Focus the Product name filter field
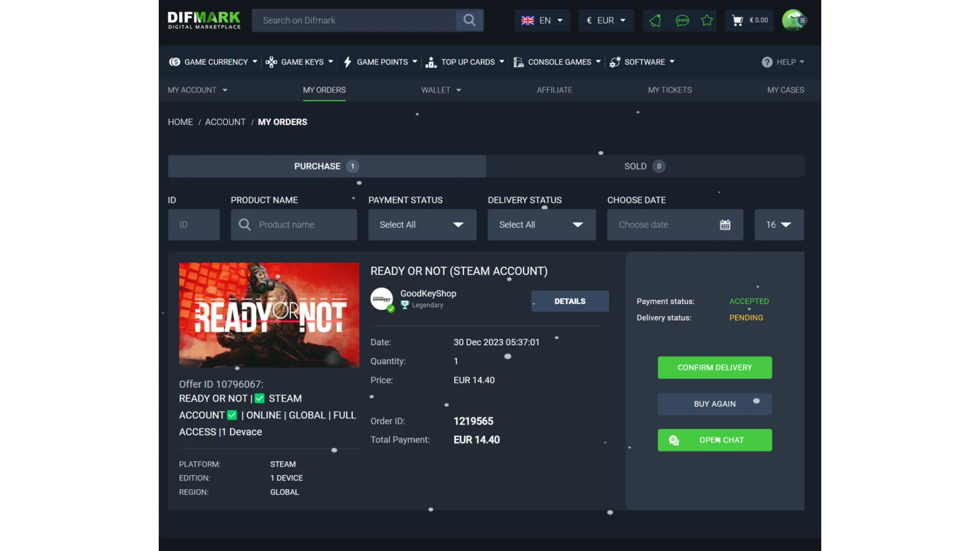 (x=294, y=224)
